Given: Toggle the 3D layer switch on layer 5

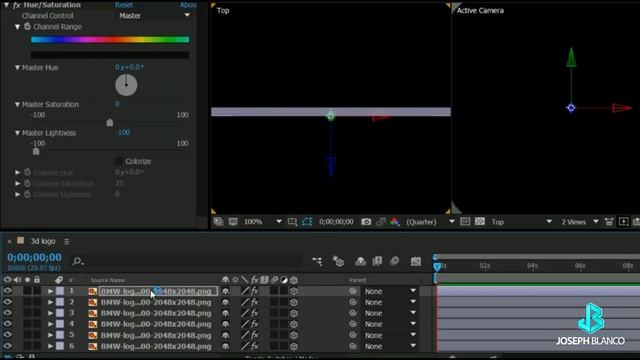Looking at the screenshot, I should [x=294, y=335].
